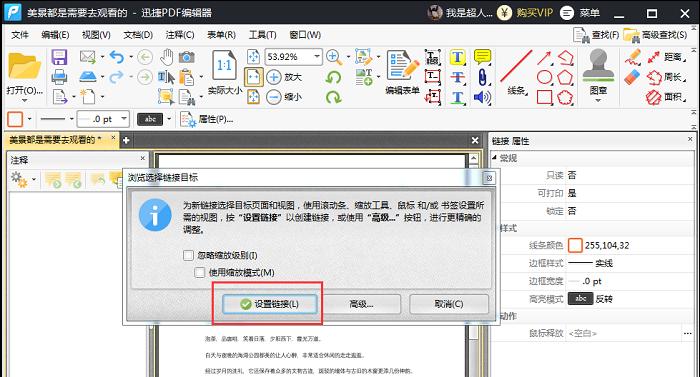Click the 高亮模式 abc swatch
Screen dimensions: 700x377
point(580,299)
